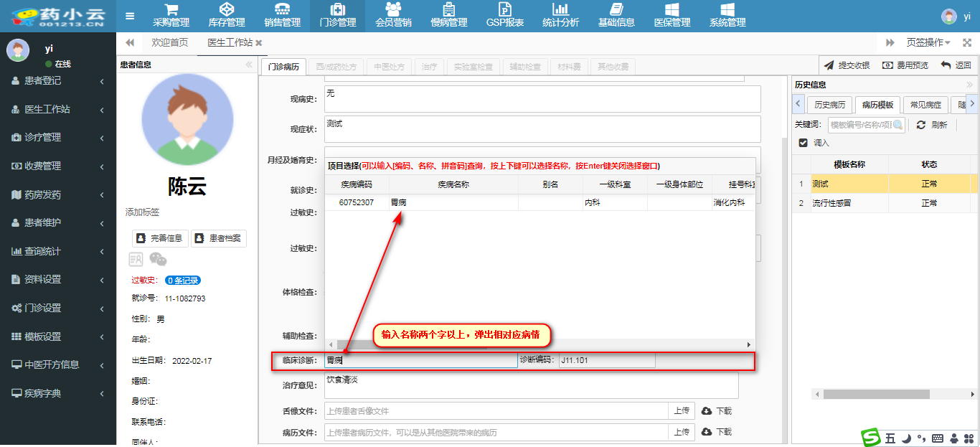Click the 关键词 template search field
This screenshot has height=447, width=980.
859,125
